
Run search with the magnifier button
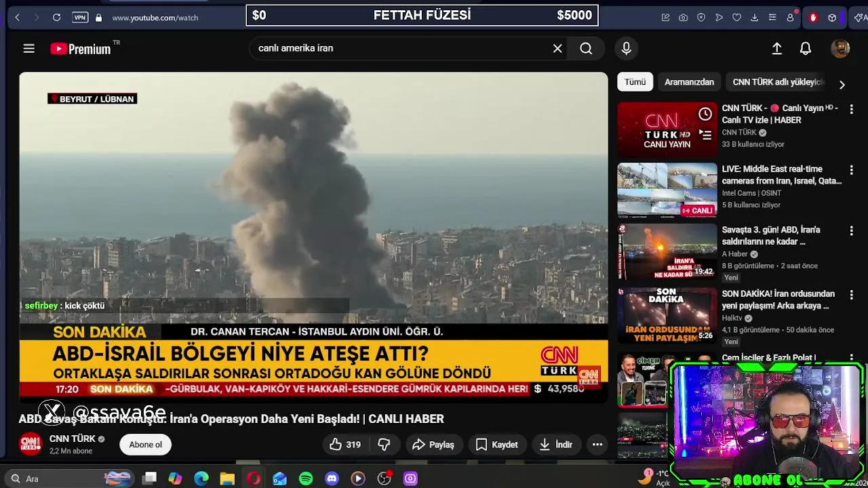coord(586,48)
